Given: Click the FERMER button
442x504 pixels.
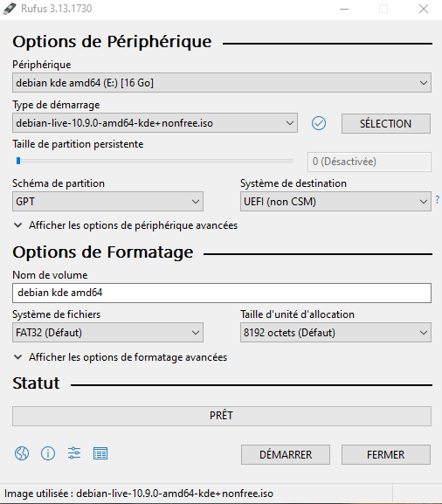Looking at the screenshot, I should point(386,454).
